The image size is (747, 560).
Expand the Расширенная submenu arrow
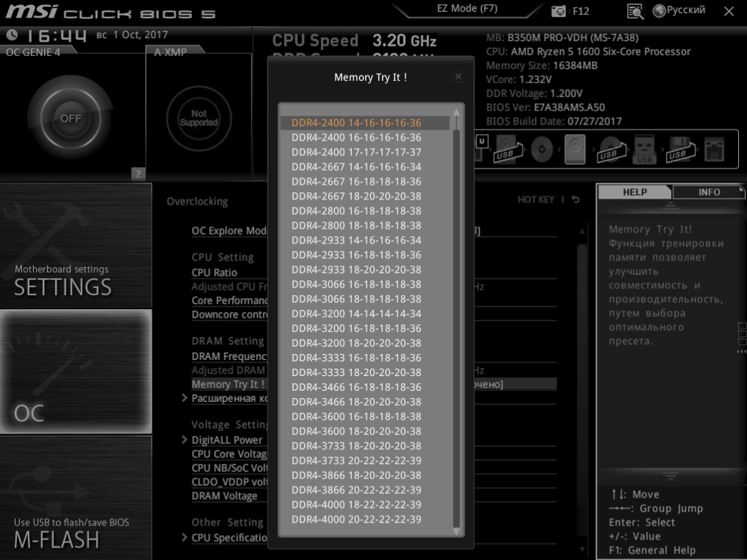pyautogui.click(x=185, y=397)
